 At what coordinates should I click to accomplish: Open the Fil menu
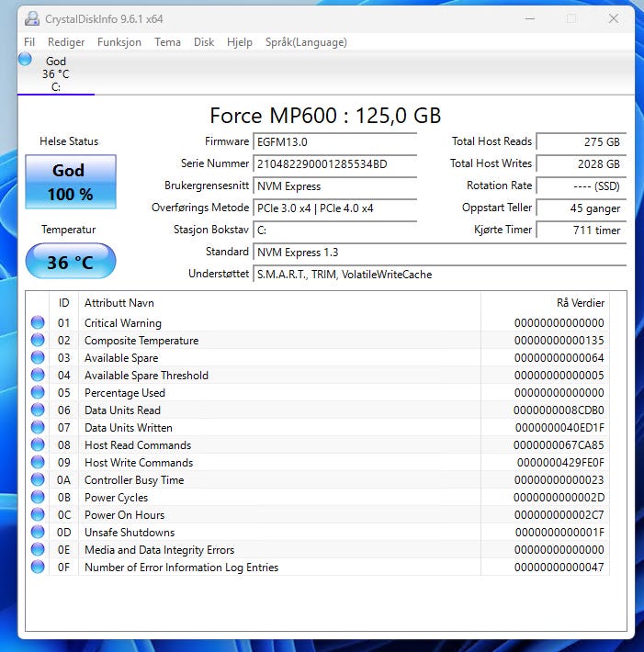(29, 42)
